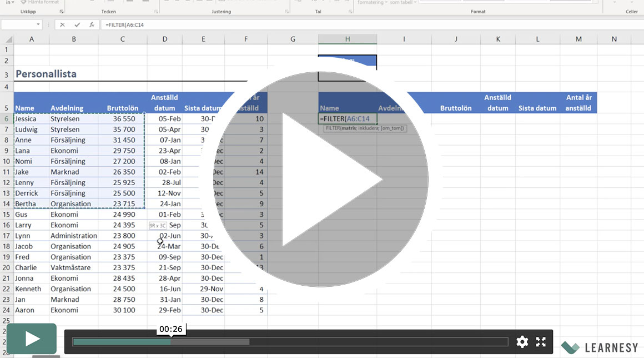Enter fullscreen with the expand arrows icon
644x358 pixels.
[541, 341]
